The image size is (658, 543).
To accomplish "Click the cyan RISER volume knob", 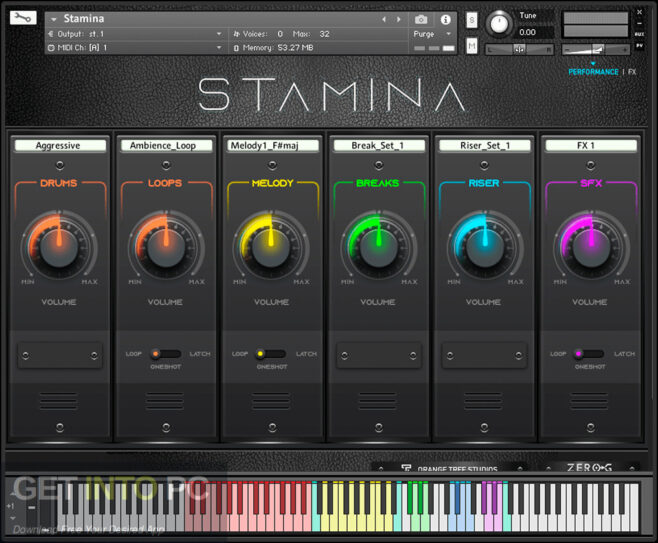I will click(485, 248).
